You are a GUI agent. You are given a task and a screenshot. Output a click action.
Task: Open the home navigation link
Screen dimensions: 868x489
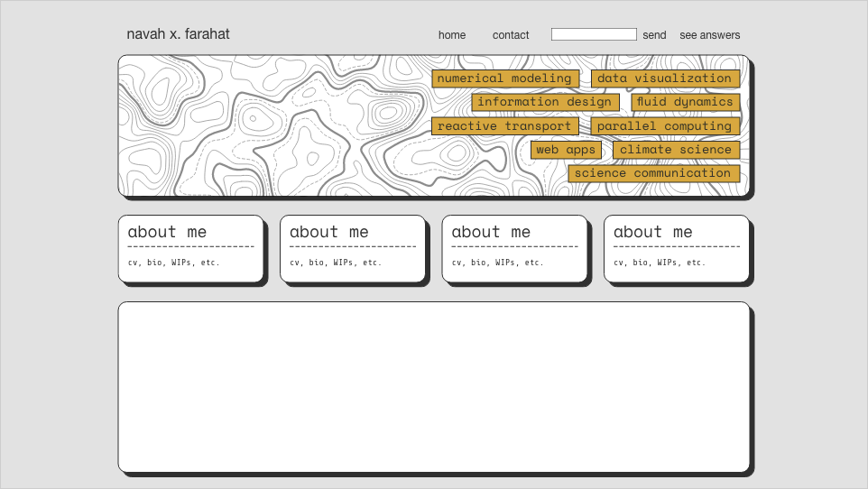point(452,35)
